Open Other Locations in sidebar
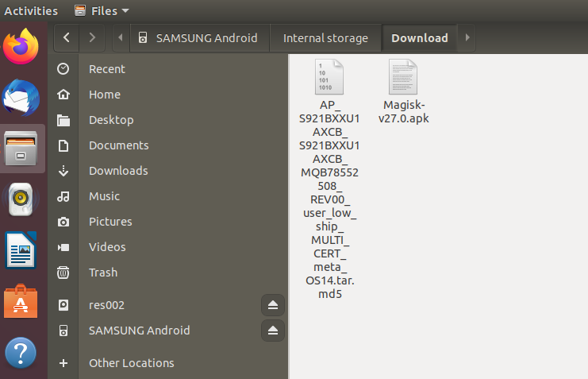 tap(131, 363)
